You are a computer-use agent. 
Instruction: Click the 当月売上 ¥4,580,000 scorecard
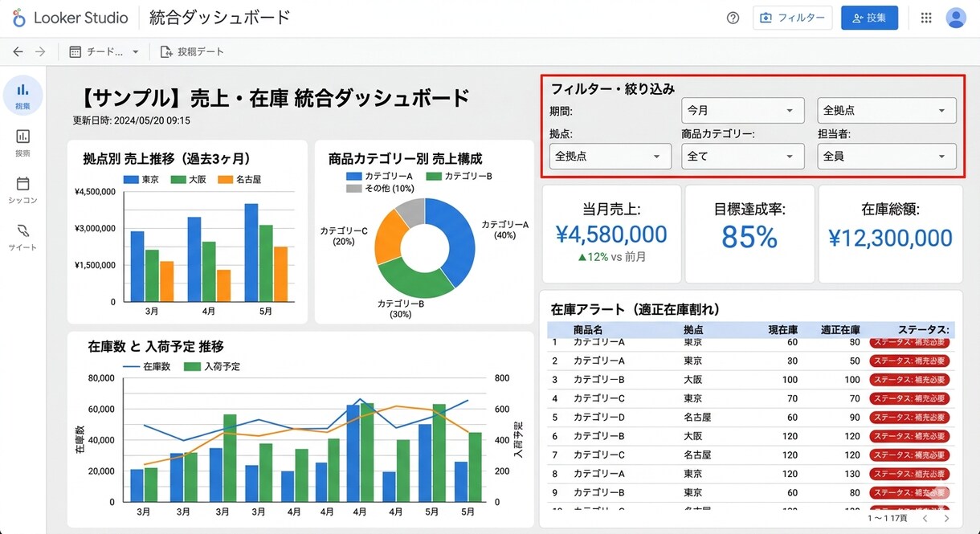click(612, 234)
